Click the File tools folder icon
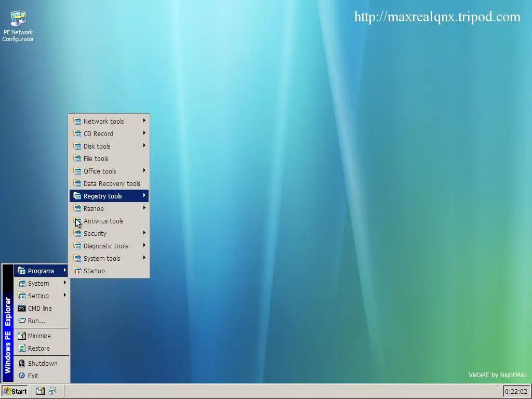Screen dimensions: 532x399 coord(77,159)
